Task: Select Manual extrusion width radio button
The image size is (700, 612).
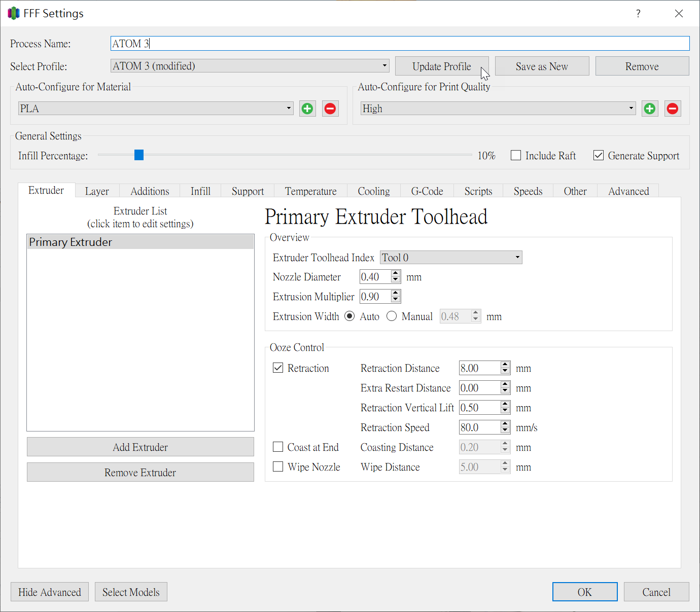Action: click(x=392, y=316)
